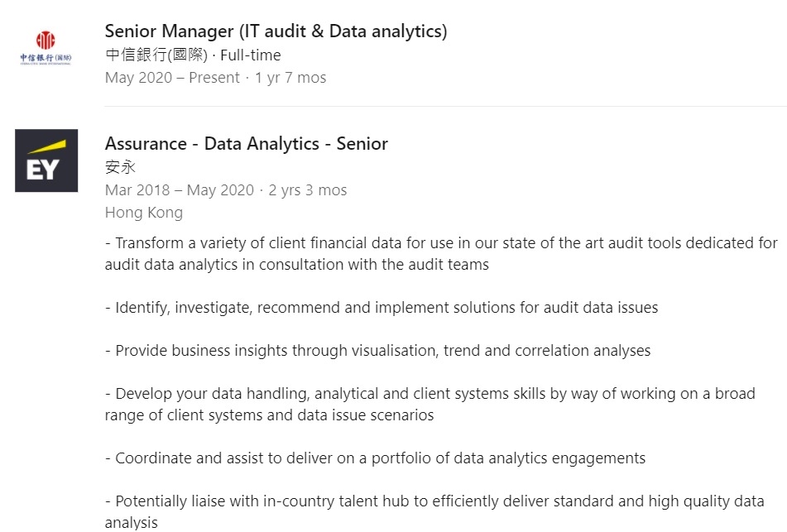The width and height of the screenshot is (787, 532).
Task: Click 'audit data analytics in consultation' line
Action: coord(296,265)
